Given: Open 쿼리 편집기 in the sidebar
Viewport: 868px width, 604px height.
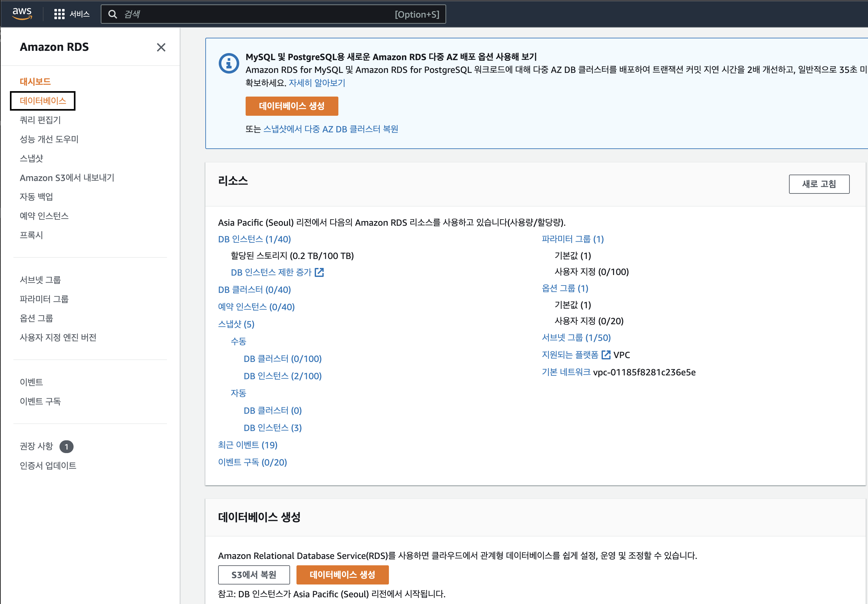Looking at the screenshot, I should pos(40,120).
